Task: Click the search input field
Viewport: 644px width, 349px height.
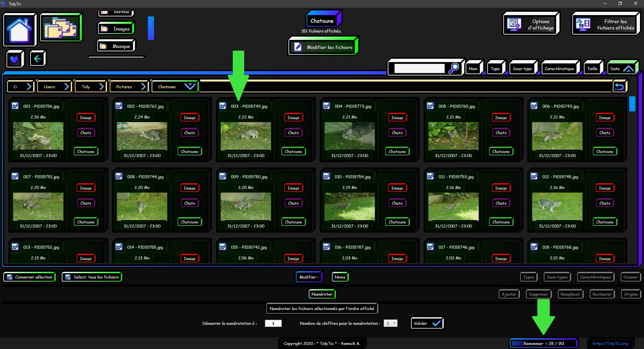Action: pyautogui.click(x=419, y=68)
